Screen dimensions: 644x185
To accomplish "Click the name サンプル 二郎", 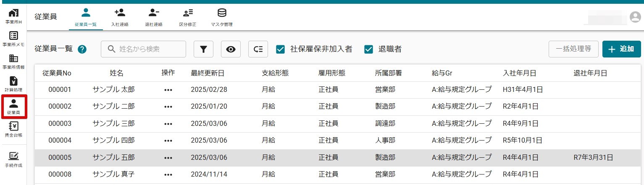I will click(113, 107).
